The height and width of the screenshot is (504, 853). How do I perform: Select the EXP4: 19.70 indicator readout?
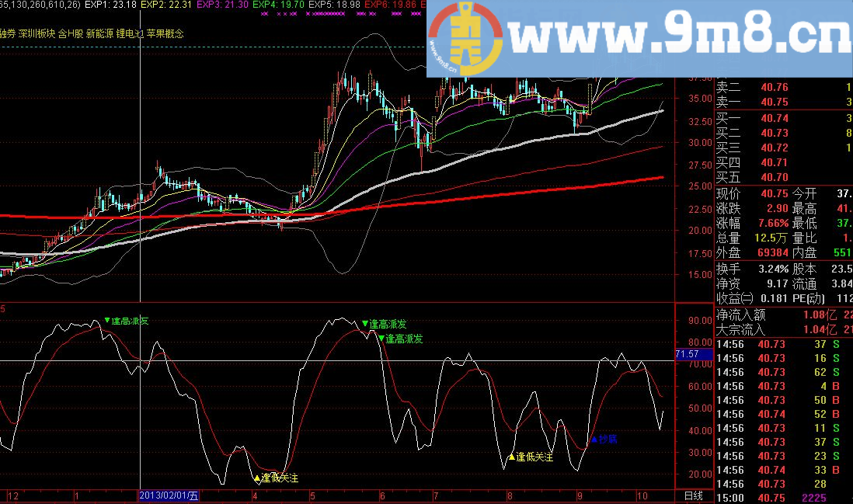[x=279, y=5]
